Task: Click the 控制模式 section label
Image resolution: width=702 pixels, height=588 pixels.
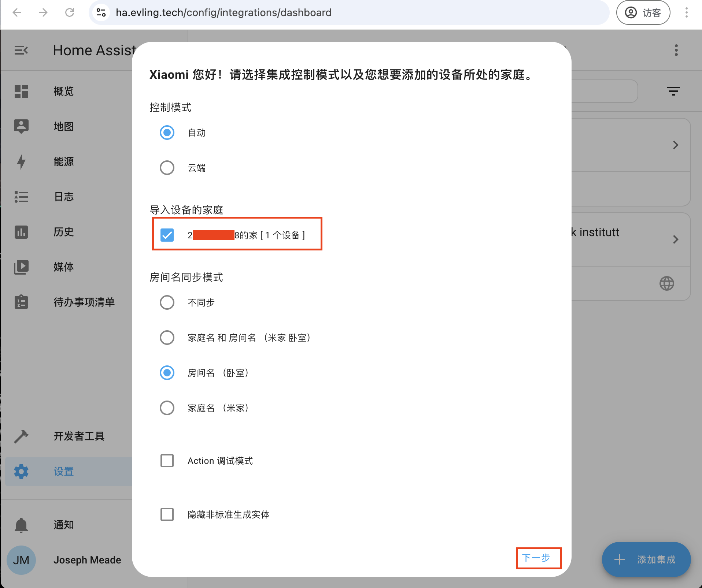Action: tap(170, 108)
